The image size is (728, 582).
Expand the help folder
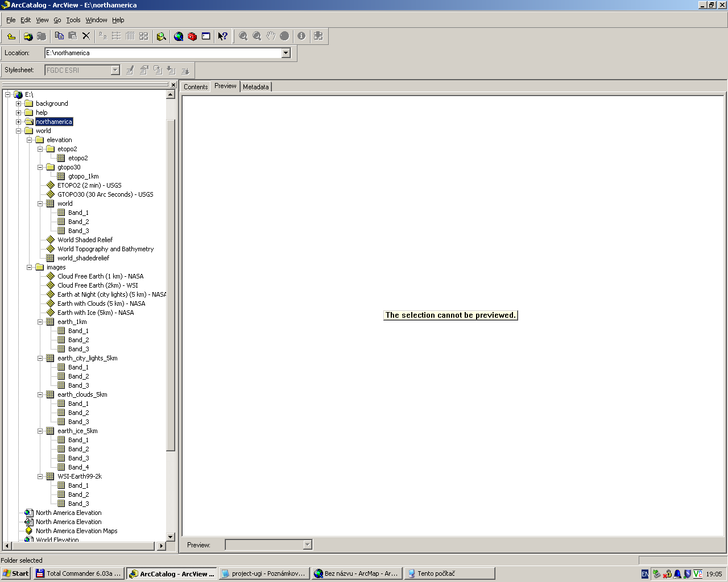click(x=18, y=113)
